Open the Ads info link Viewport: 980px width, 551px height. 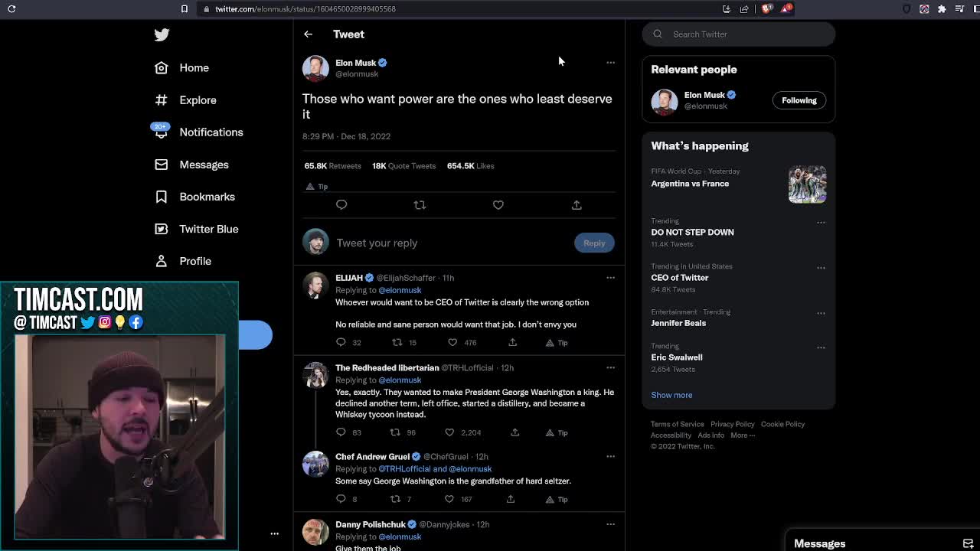[x=710, y=435]
